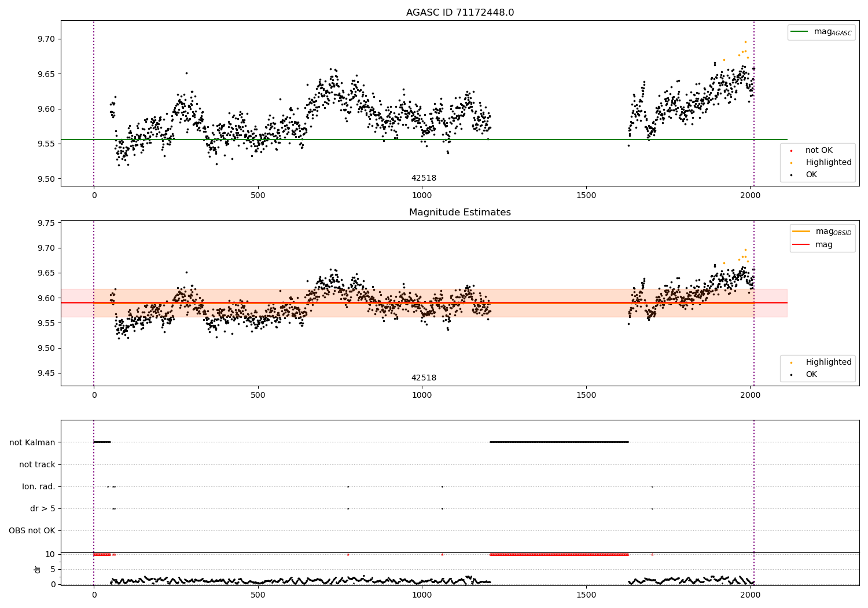Click the 9.45 y-tick of the middle plot
The height and width of the screenshot is (608, 868).
point(46,373)
